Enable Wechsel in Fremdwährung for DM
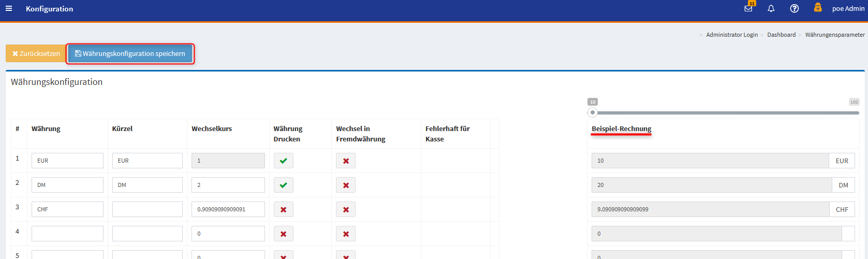The image size is (868, 259). (x=346, y=185)
